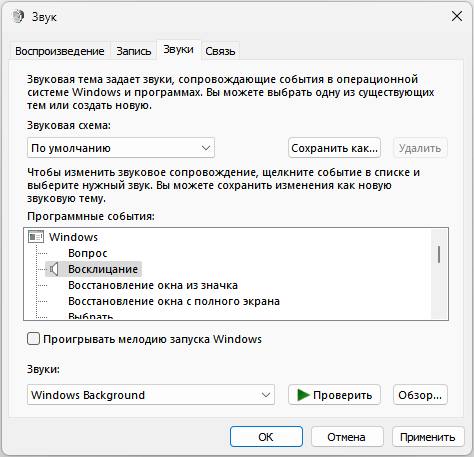Select the Звуки tab
The image size is (474, 457).
pyautogui.click(x=179, y=49)
